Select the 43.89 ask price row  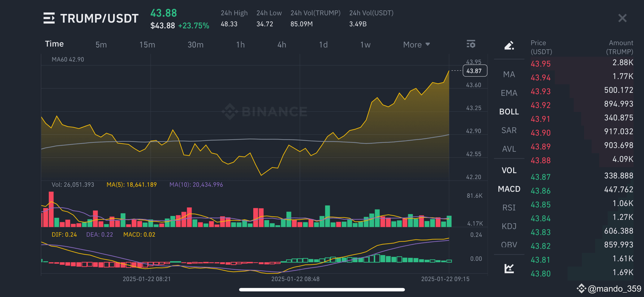[582, 146]
